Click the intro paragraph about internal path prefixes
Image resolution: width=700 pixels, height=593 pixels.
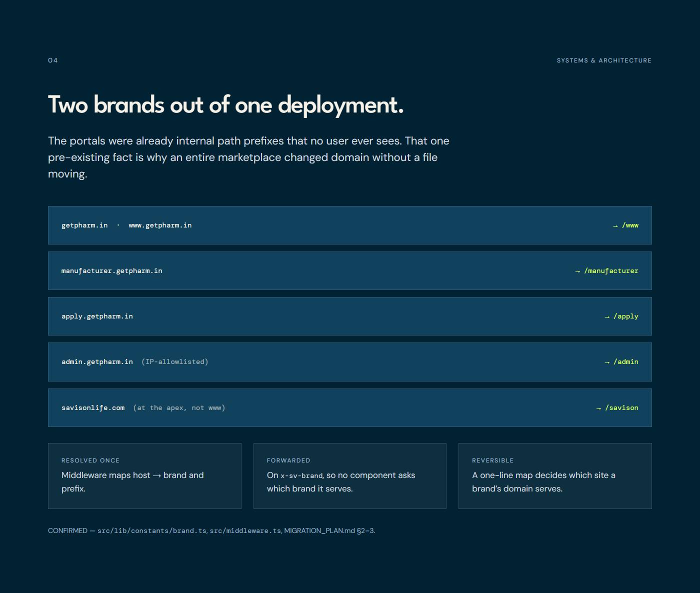coord(248,157)
